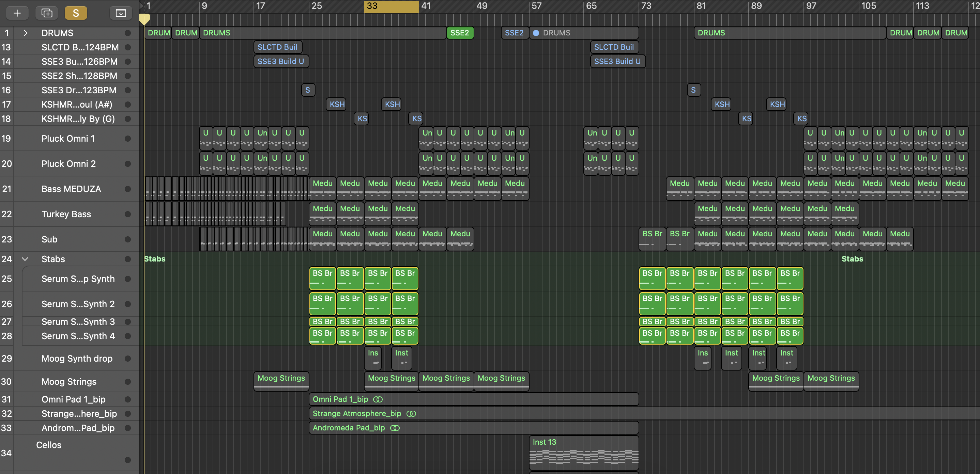
Task: Click the highlighted cycle area at bar 33
Action: tap(392, 6)
